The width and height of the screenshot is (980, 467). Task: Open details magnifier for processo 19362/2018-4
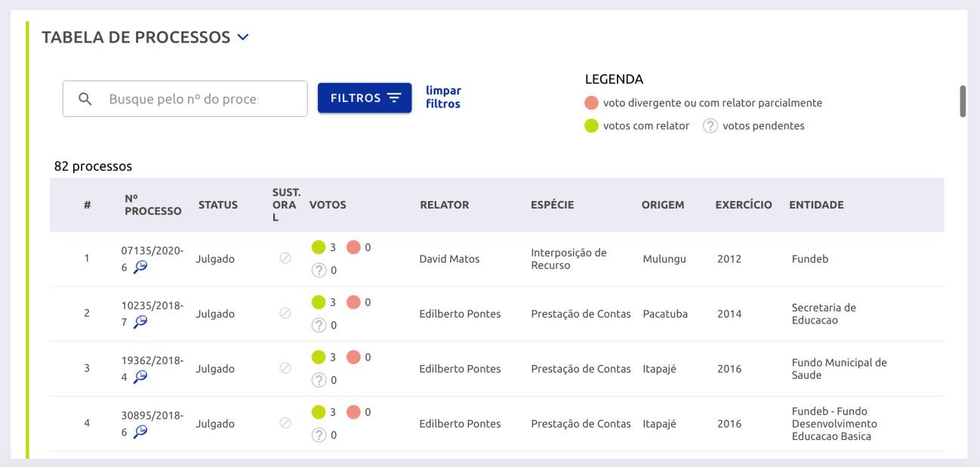(140, 376)
